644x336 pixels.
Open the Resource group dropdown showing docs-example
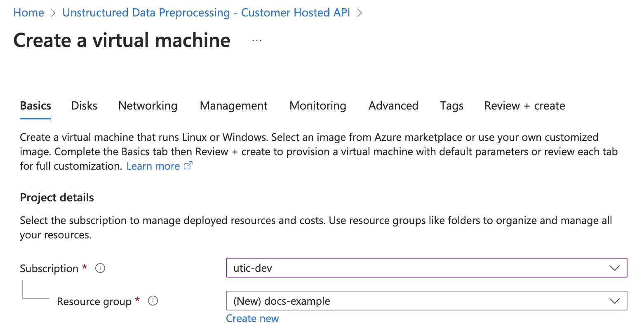426,301
